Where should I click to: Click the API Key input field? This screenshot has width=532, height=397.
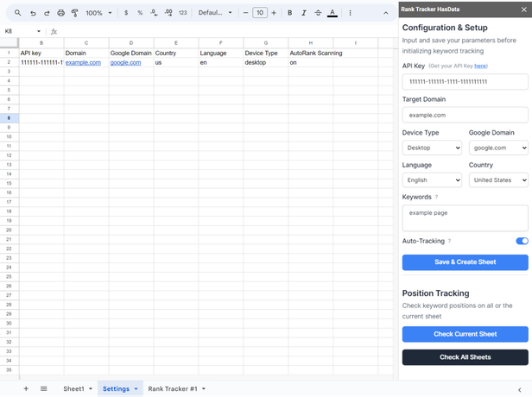(465, 82)
